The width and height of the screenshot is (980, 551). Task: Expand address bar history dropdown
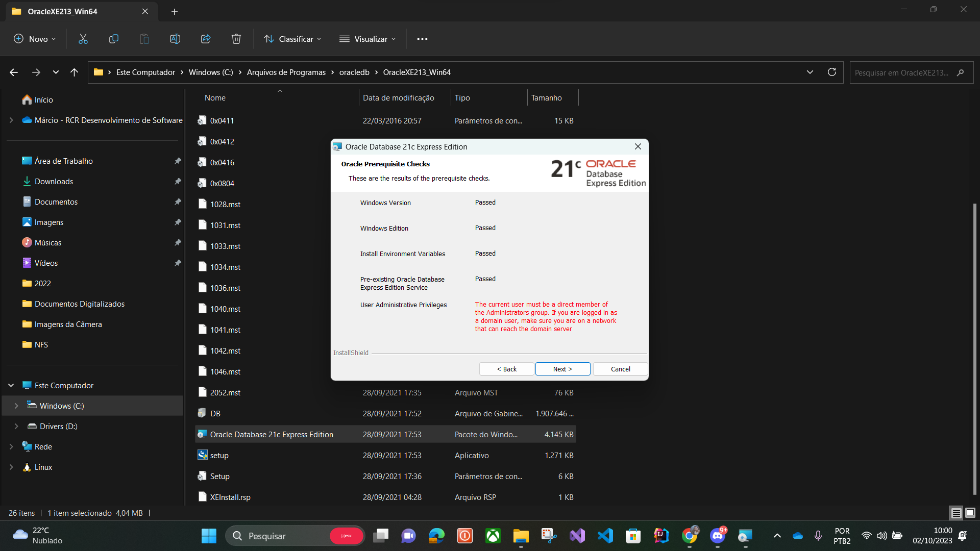pyautogui.click(x=810, y=72)
